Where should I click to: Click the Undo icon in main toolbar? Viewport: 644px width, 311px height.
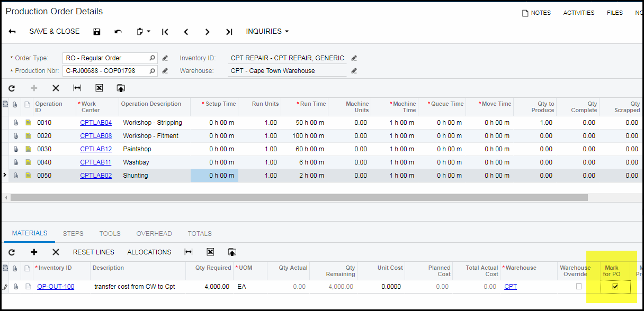pyautogui.click(x=118, y=32)
